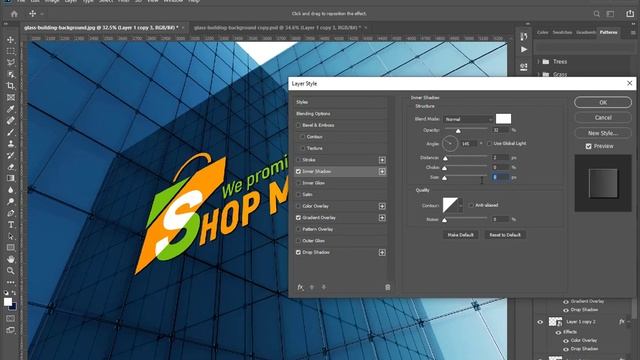This screenshot has width=640, height=360.
Task: Expand the Trees pattern folder
Action: click(x=539, y=62)
